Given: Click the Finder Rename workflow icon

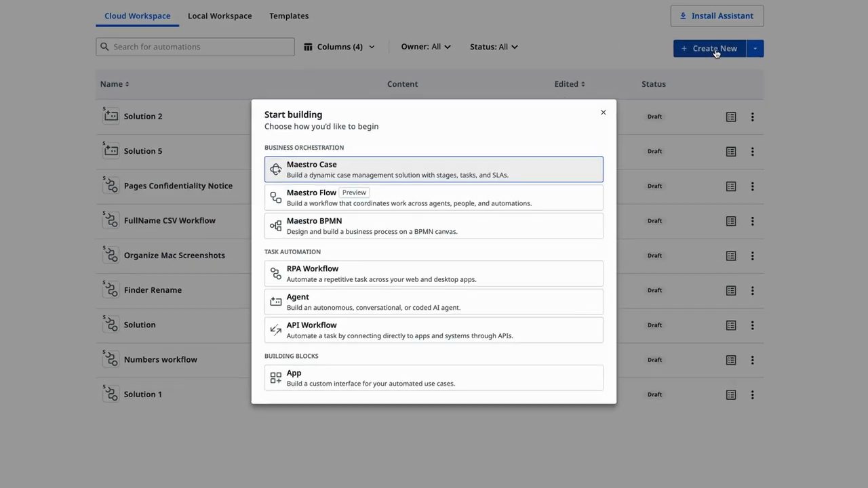Looking at the screenshot, I should [110, 289].
